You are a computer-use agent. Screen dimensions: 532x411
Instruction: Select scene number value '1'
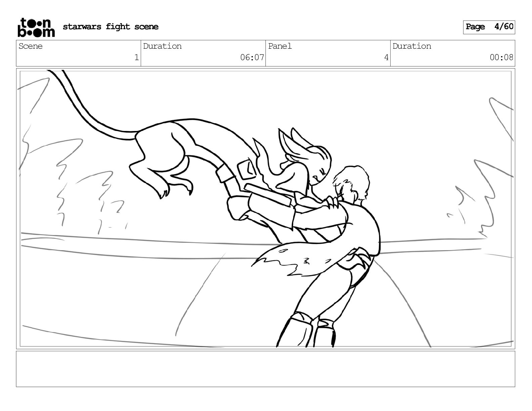[137, 58]
